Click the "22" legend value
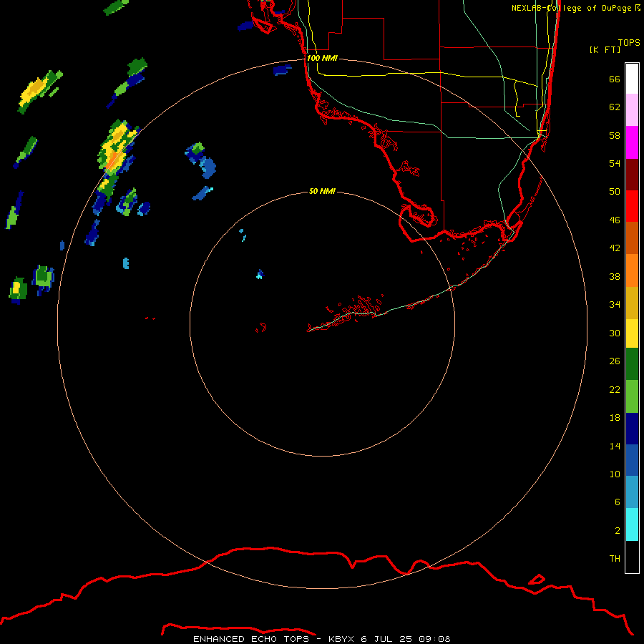This screenshot has height=644, width=644. tap(615, 389)
